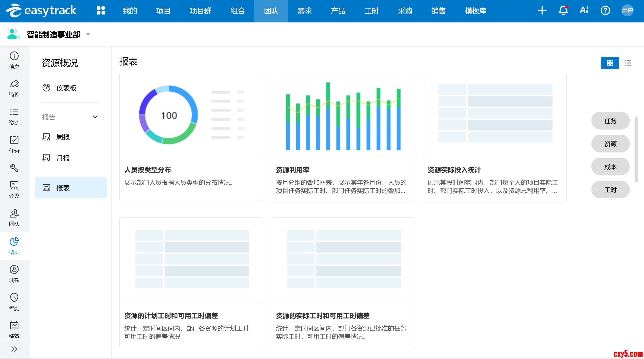The width and height of the screenshot is (644, 359).
Task: Click the 工时 filter pill button
Action: coord(610,190)
